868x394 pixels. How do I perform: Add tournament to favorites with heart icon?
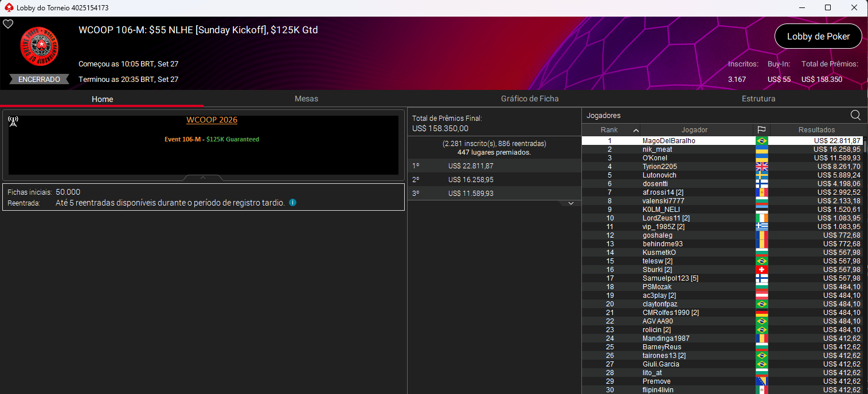(8, 24)
